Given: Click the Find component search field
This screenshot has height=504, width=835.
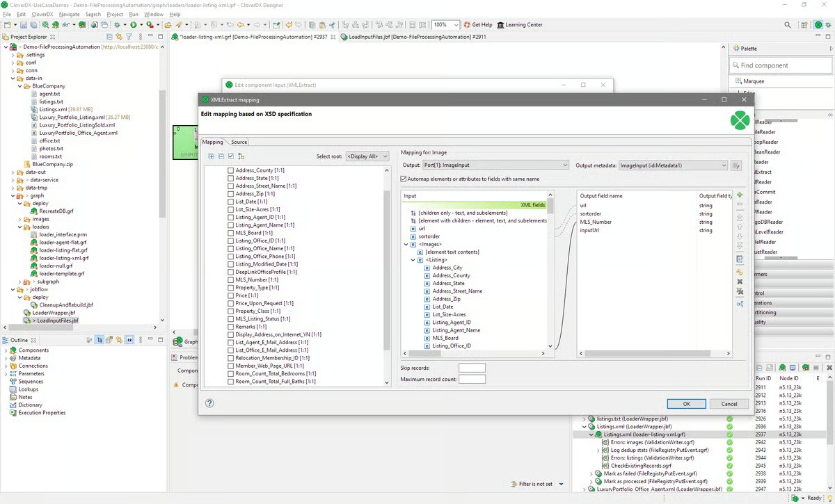Looking at the screenshot, I should click(x=780, y=65).
